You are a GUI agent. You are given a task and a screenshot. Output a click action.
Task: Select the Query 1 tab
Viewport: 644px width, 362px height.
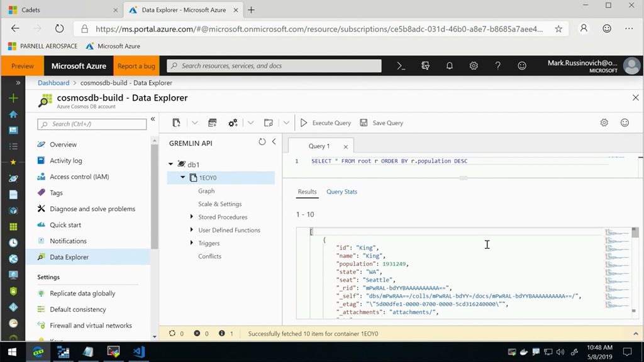point(319,146)
